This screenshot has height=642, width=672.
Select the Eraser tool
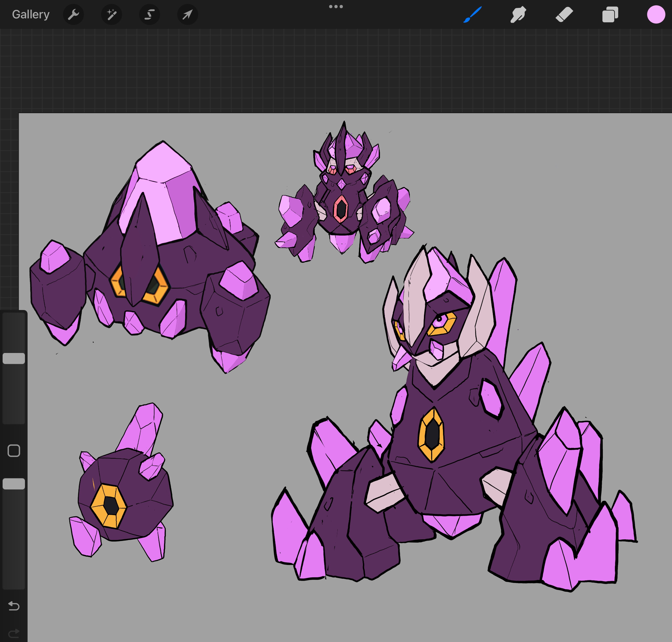click(564, 15)
